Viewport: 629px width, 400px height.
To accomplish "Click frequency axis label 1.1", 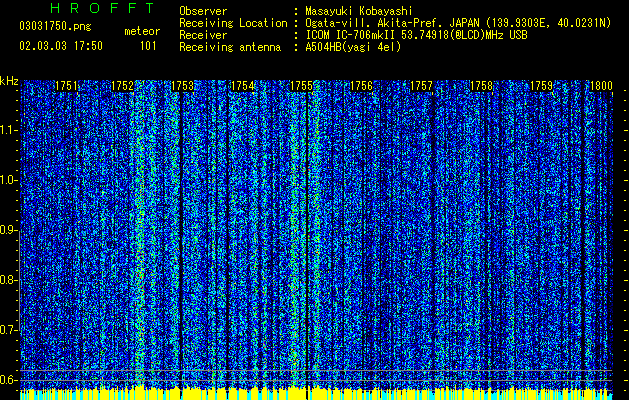I will (9, 130).
